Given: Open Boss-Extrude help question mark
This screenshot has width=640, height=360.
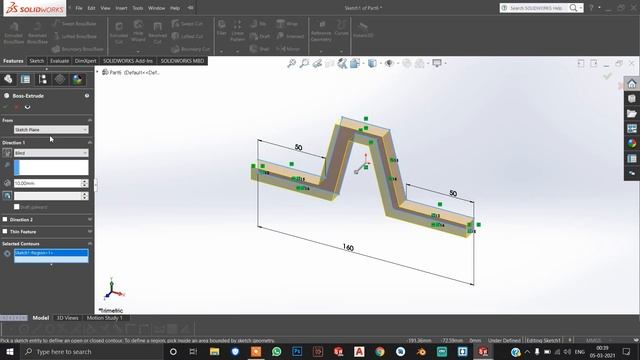Looking at the screenshot, I should [x=87, y=96].
